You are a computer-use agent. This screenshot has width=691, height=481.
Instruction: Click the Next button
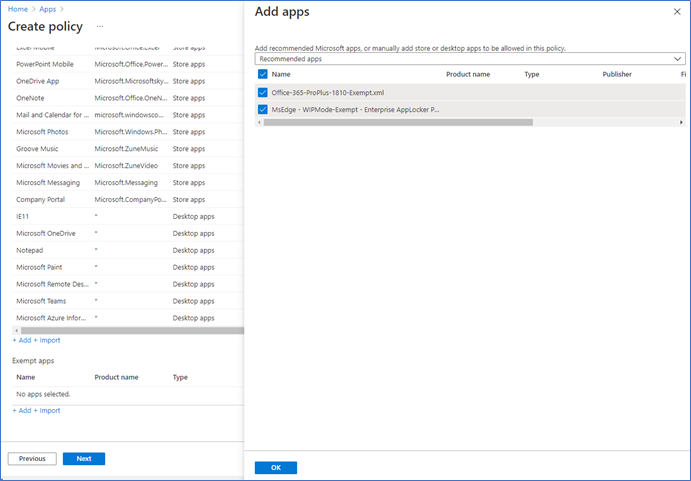84,459
